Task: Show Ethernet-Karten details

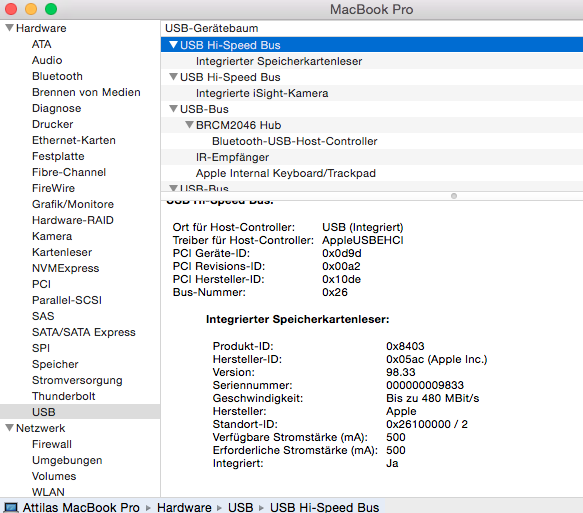Action: pos(74,140)
